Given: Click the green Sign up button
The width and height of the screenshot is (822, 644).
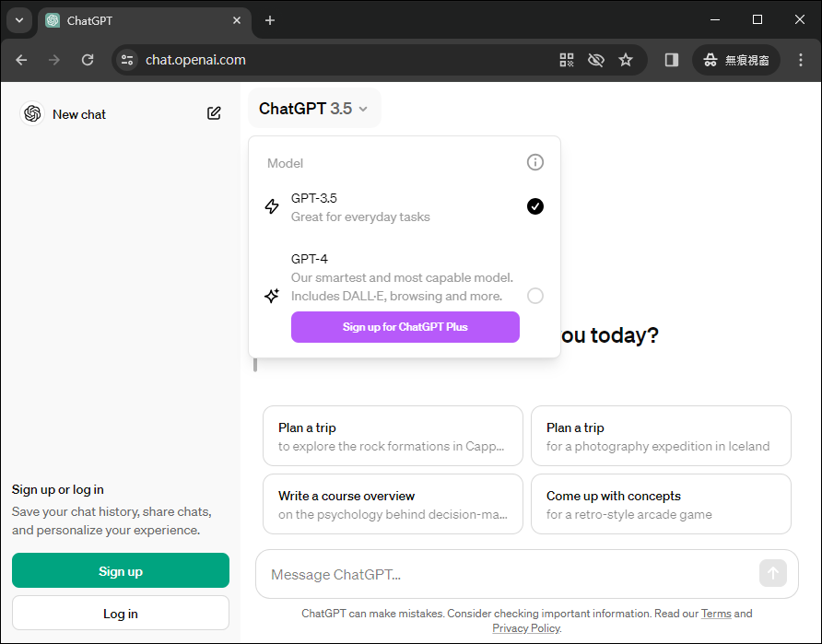Looking at the screenshot, I should [x=121, y=570].
